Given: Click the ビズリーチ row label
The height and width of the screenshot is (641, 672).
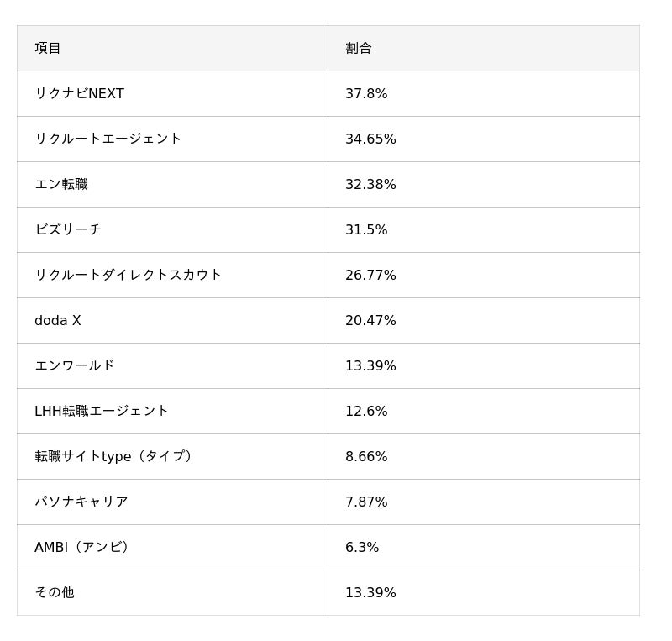Looking at the screenshot, I should click(x=68, y=230).
